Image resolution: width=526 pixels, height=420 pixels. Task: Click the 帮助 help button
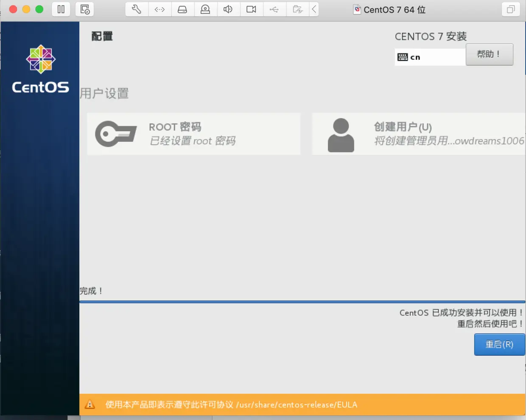(x=490, y=54)
